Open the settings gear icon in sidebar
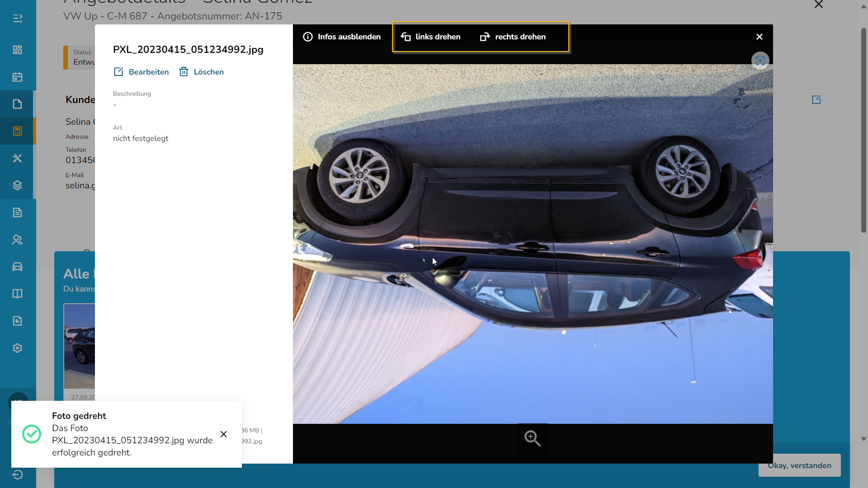 [x=18, y=348]
